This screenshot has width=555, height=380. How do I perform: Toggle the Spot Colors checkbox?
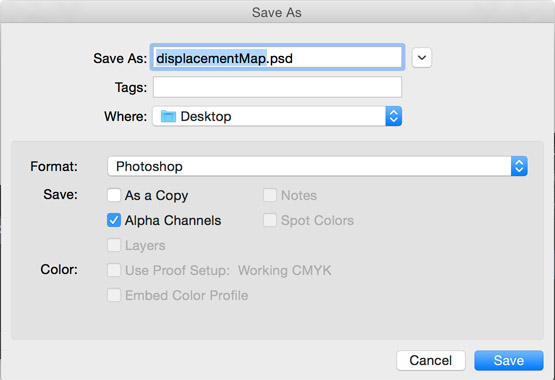pyautogui.click(x=270, y=220)
